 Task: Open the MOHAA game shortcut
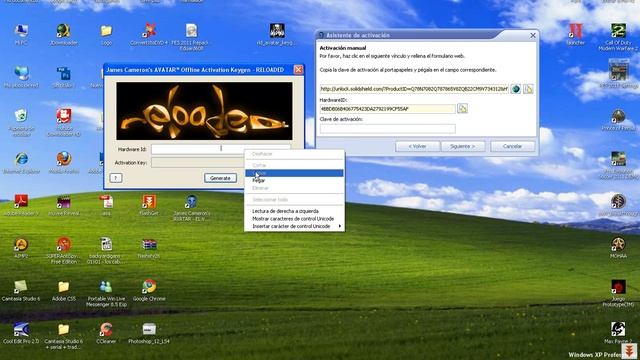click(x=618, y=248)
